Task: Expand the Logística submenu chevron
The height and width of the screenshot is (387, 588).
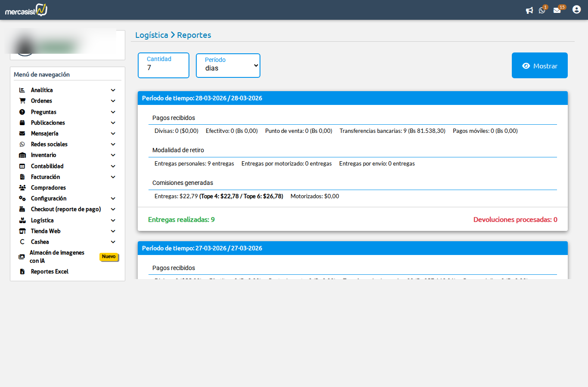Action: pos(113,221)
